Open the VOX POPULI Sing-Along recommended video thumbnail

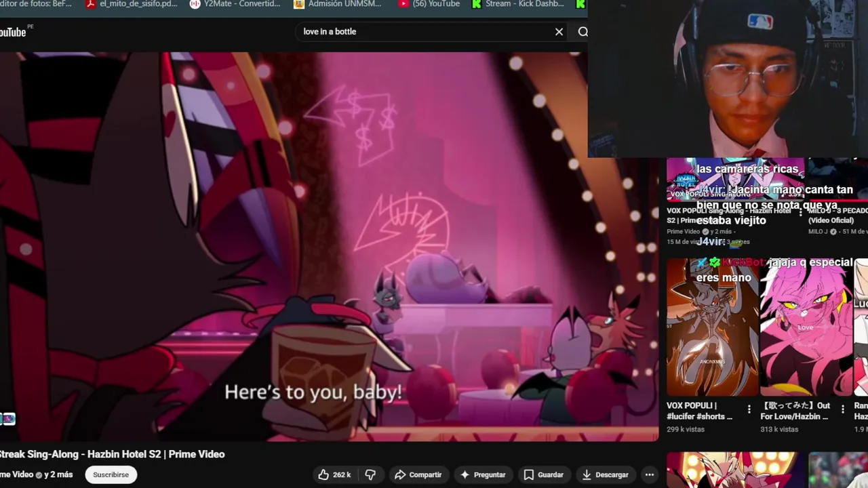pos(735,180)
